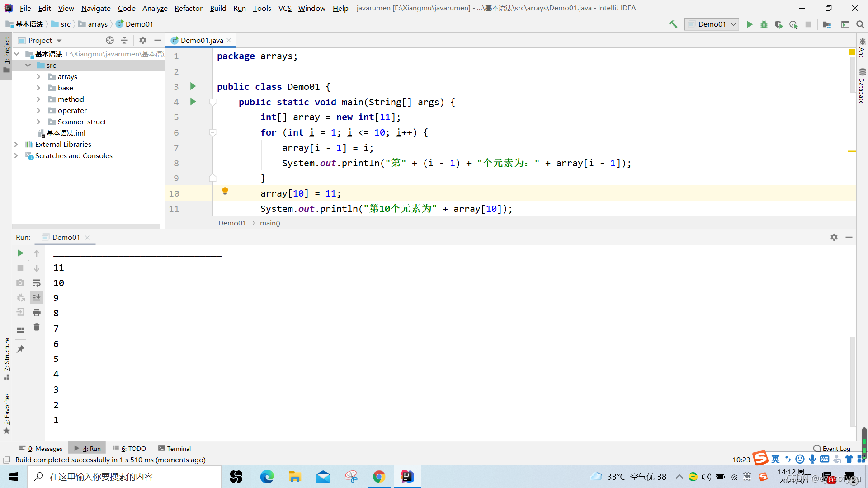Viewport: 868px width, 488px height.
Task: Run with coverage icon in toolbar
Action: (778, 24)
